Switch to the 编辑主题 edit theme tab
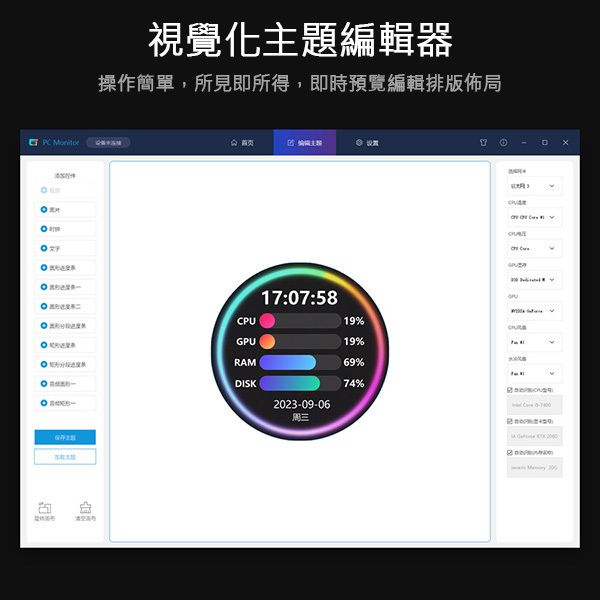Image resolution: width=600 pixels, height=600 pixels. point(305,142)
